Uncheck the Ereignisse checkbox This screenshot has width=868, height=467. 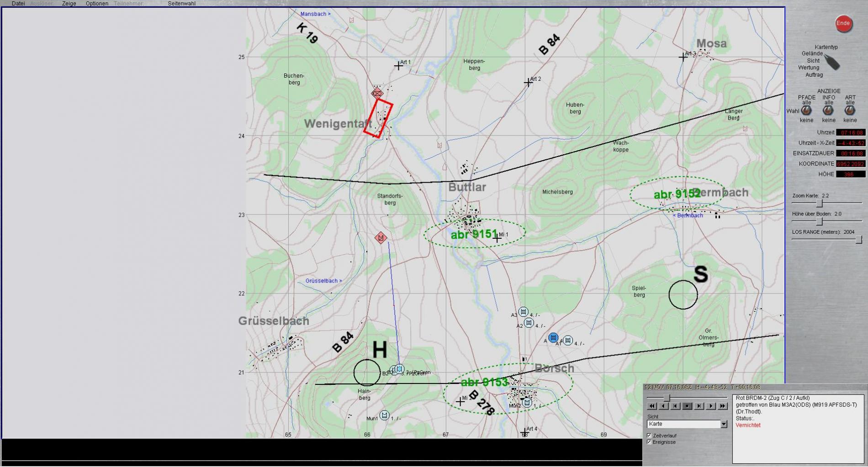pyautogui.click(x=649, y=442)
